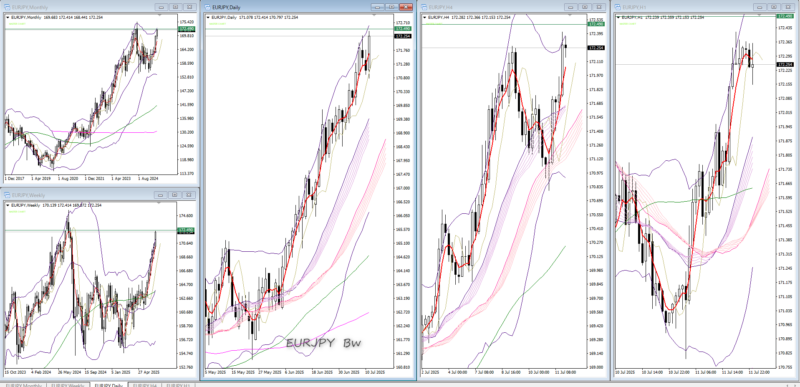Screen dimensions: 800x387
Task: Click the 174.600 price on Weekly chart scale
Action: 186,216
